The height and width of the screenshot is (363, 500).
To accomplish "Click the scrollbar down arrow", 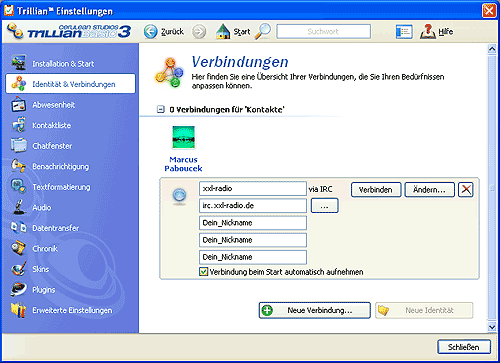I will pos(492,327).
